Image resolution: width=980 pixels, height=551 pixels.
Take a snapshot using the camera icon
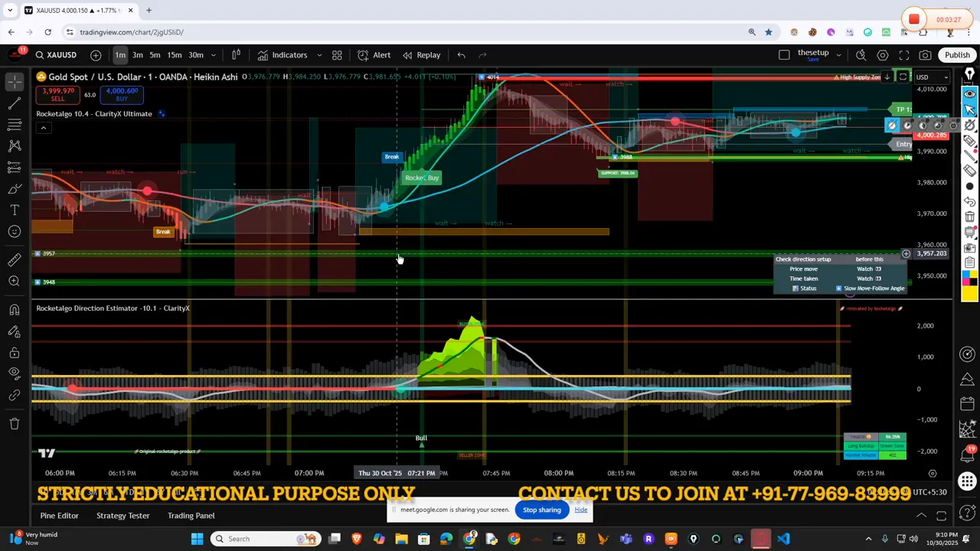[926, 54]
